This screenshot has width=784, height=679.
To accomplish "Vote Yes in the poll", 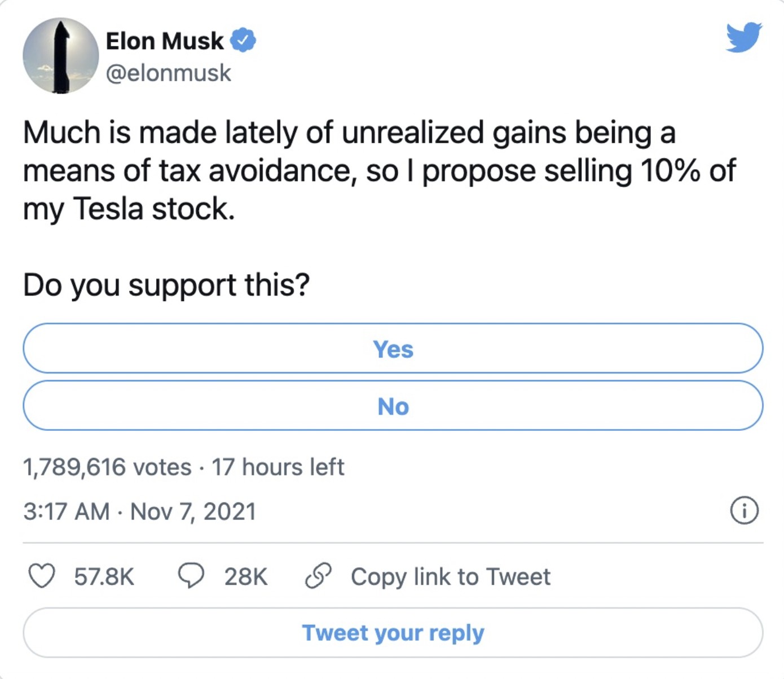I will point(393,349).
